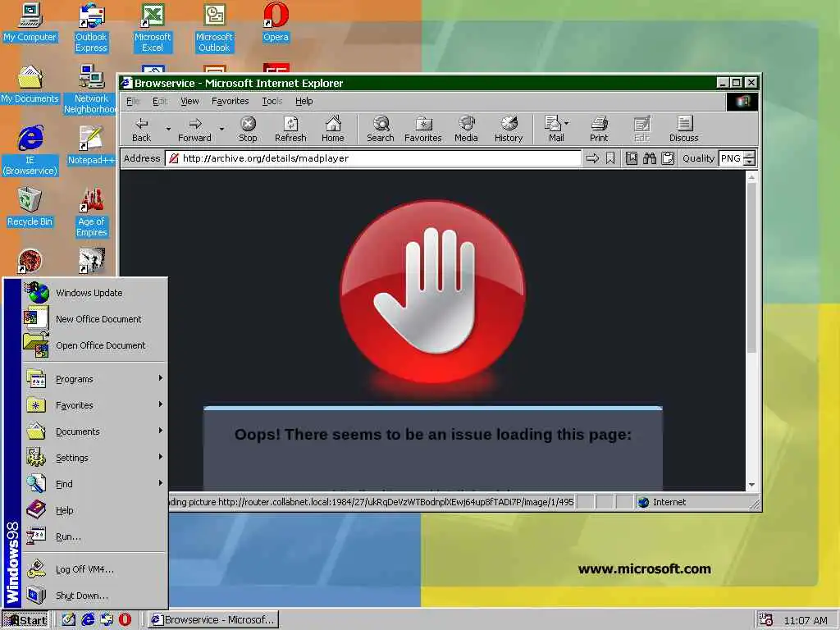Open Network Neighborhood desktop icon
This screenshot has width=840, height=630.
point(91,89)
